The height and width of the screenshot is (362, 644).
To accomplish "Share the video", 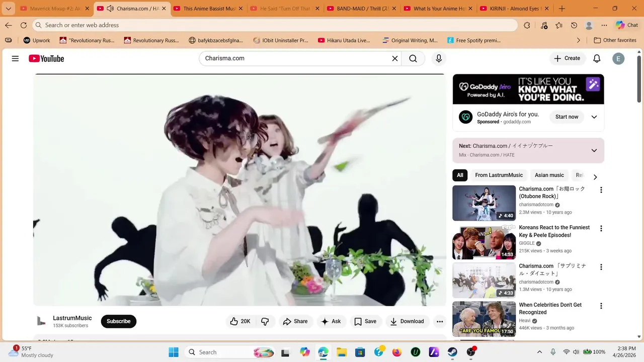I will (295, 321).
